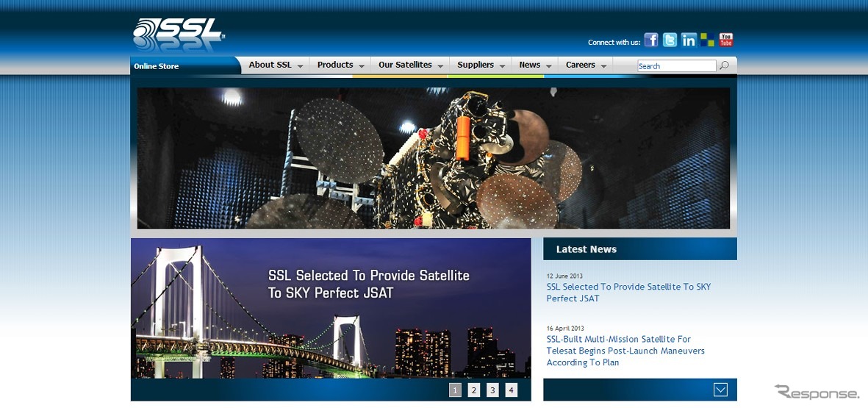This screenshot has width=868, height=408.
Task: Open the Products dropdown menu
Action: [x=340, y=65]
